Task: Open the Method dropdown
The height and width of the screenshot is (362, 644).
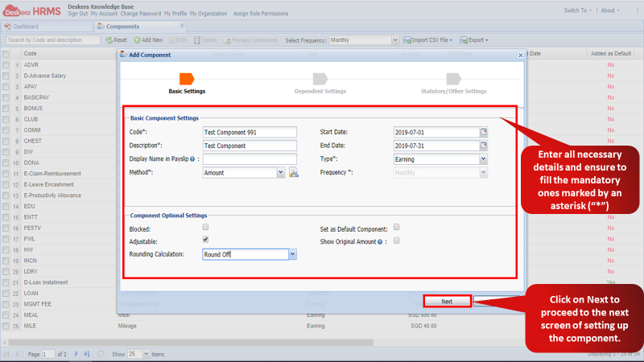Action: (x=280, y=173)
